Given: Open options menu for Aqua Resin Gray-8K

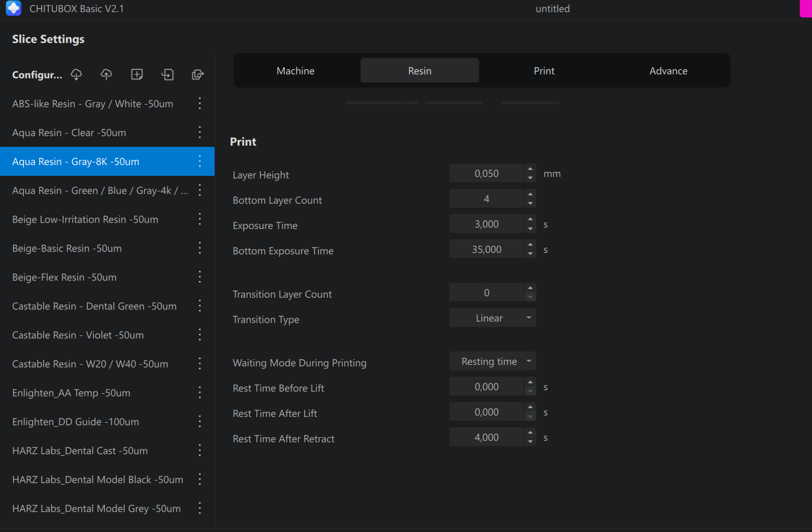Looking at the screenshot, I should coord(200,161).
